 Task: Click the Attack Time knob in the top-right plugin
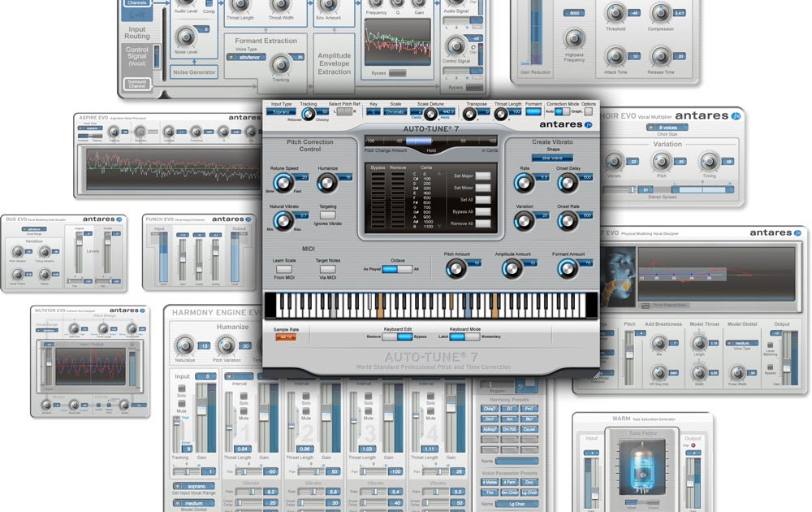615,56
